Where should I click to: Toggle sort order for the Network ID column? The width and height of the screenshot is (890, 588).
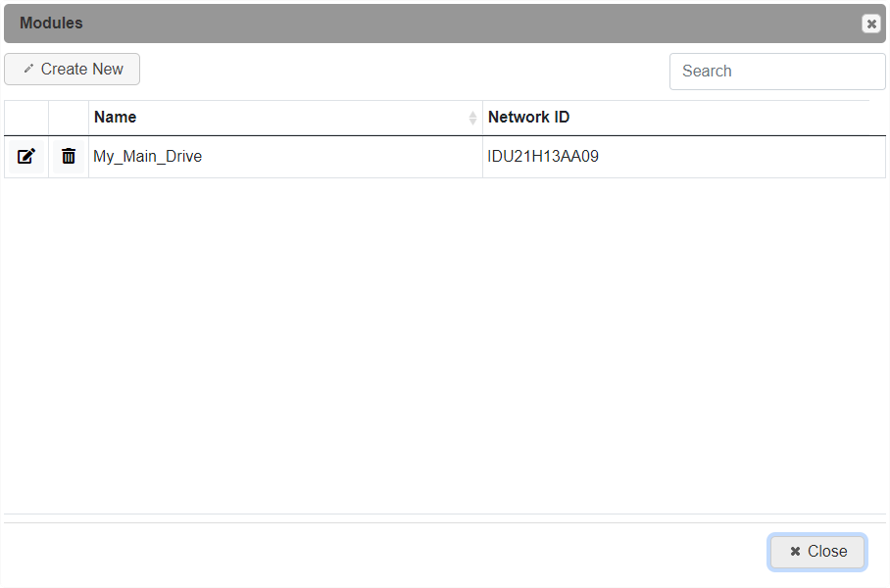coord(528,117)
